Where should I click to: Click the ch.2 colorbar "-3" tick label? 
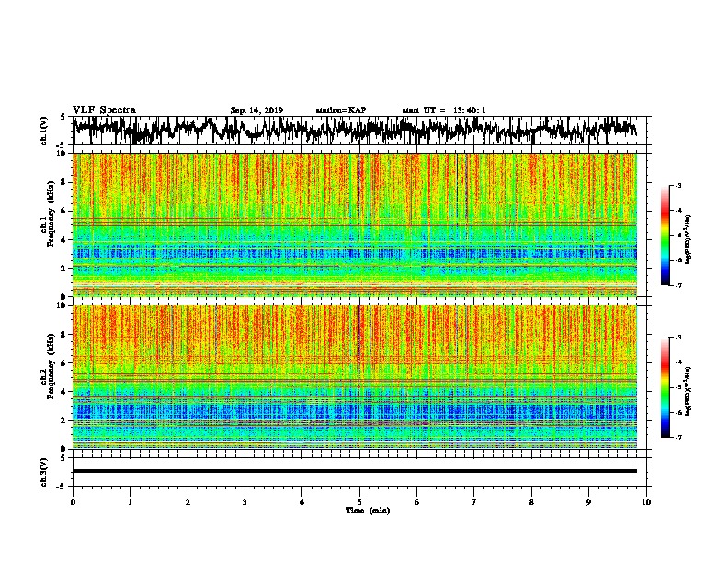677,338
